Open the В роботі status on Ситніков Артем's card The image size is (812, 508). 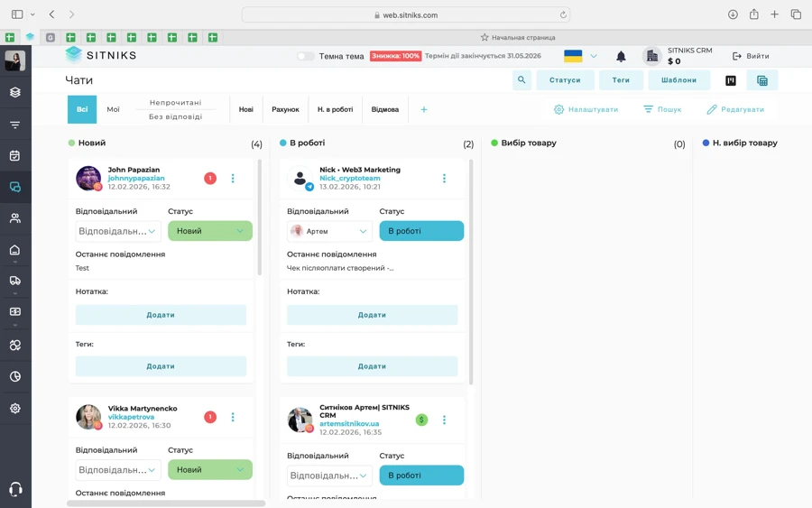[421, 476]
